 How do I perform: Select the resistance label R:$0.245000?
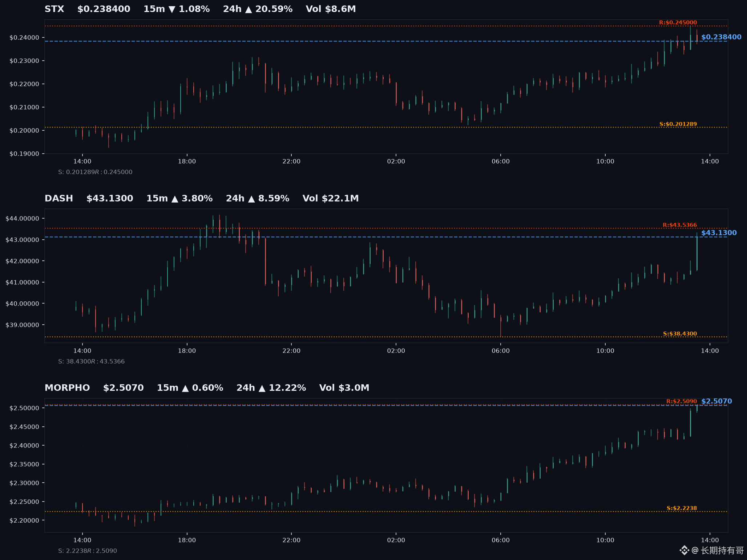(678, 23)
